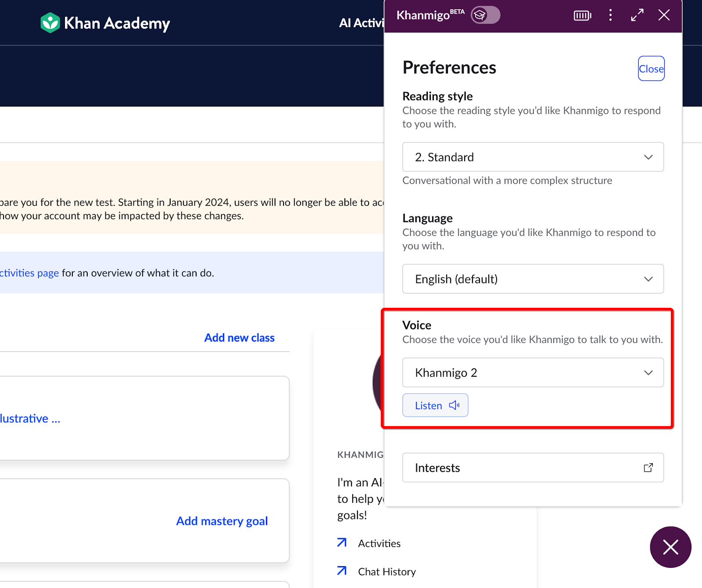The width and height of the screenshot is (702, 588).
Task: Click the Add mastery goal link
Action: (x=222, y=520)
